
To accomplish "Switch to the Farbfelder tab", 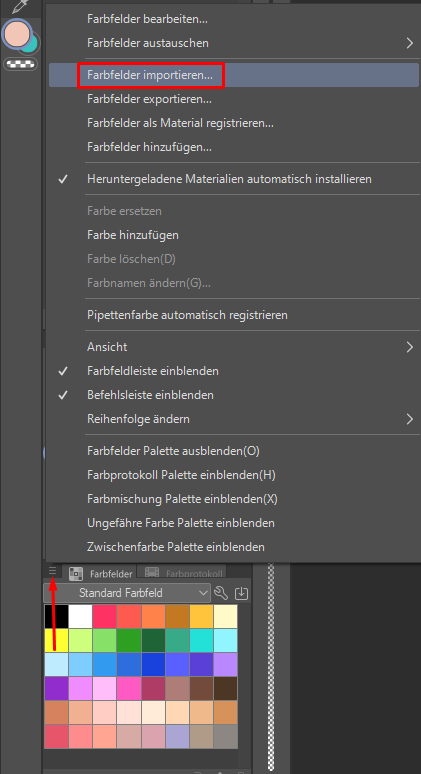I will (x=102, y=574).
